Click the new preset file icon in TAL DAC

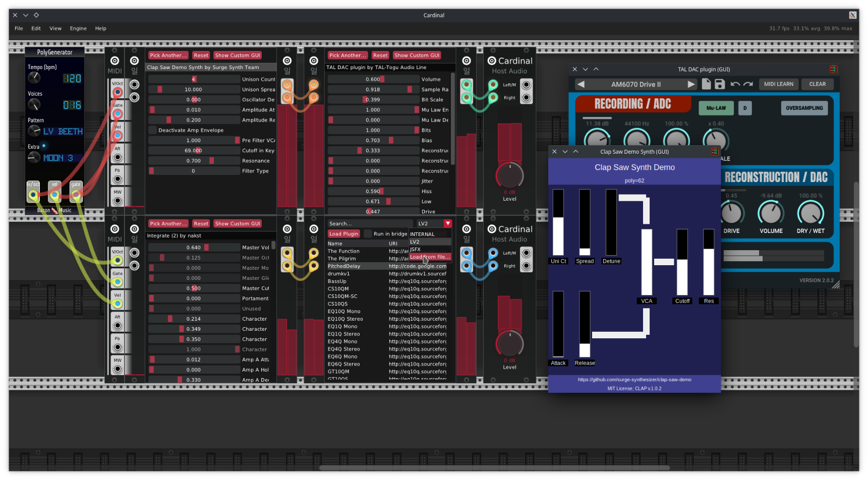[707, 84]
